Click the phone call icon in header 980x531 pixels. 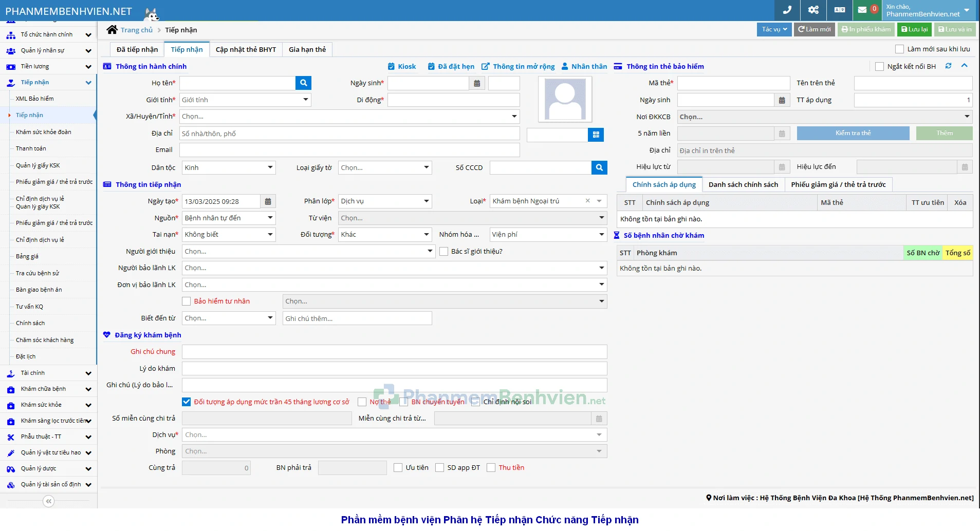(787, 10)
